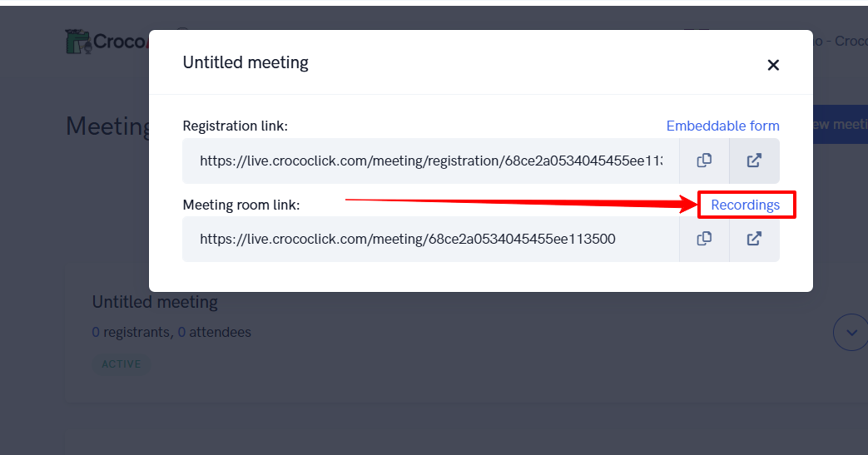
Task: Expand the meeting card chevron circle
Action: pyautogui.click(x=851, y=332)
